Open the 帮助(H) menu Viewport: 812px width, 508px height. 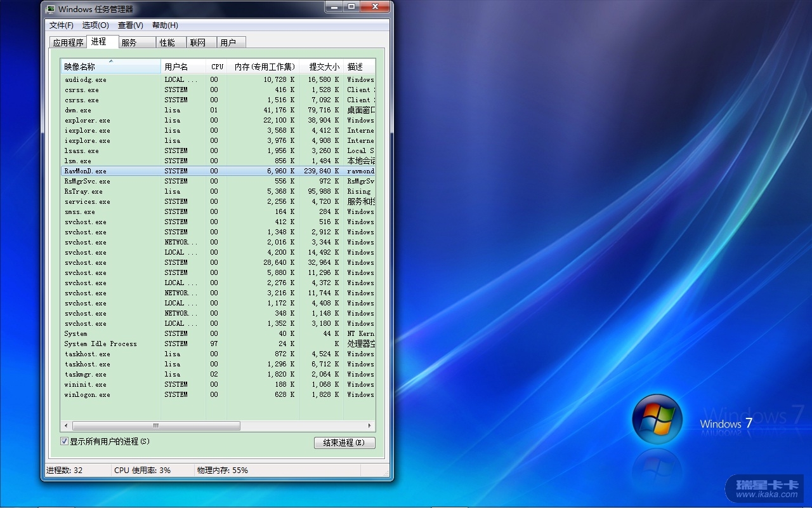165,25
